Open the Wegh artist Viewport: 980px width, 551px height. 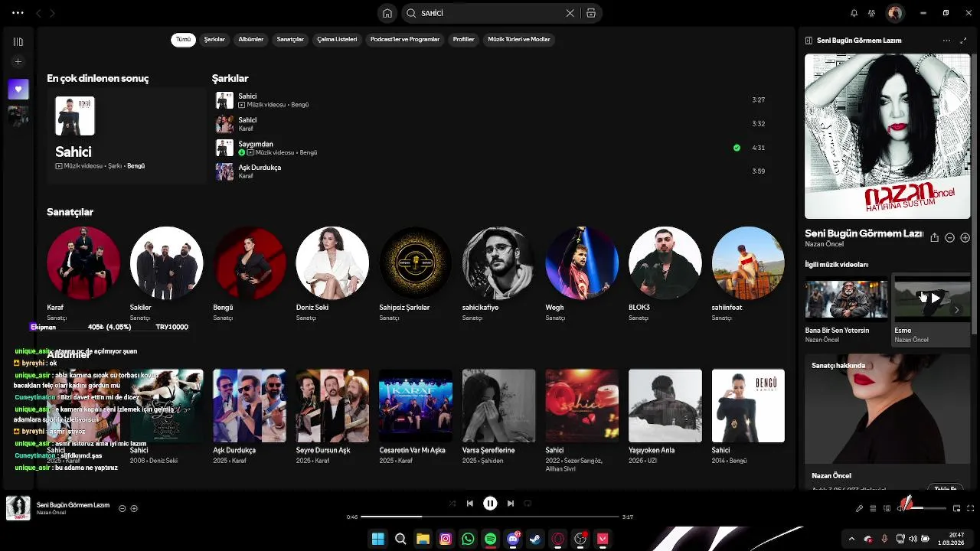(582, 262)
